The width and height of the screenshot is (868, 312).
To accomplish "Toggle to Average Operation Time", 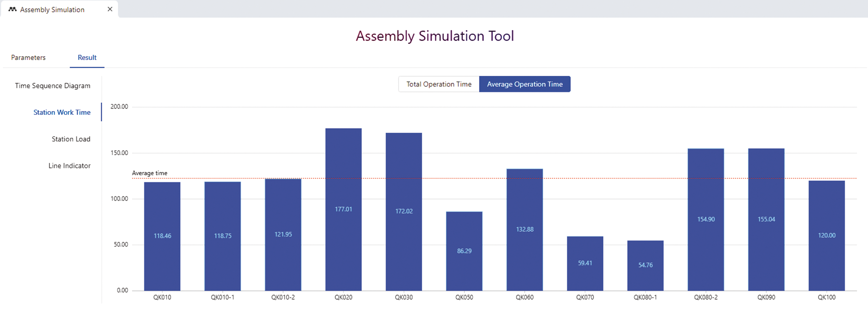I will 524,84.
